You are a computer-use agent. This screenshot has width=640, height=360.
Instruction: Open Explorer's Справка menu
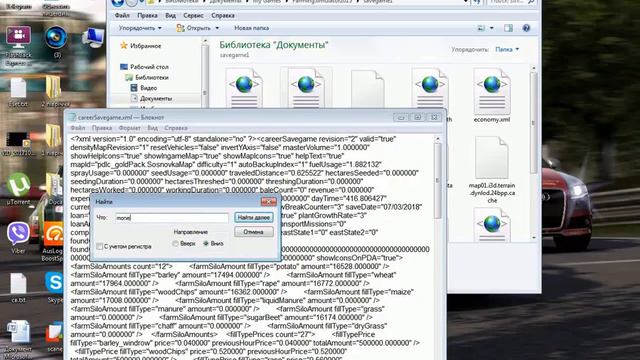(223, 16)
